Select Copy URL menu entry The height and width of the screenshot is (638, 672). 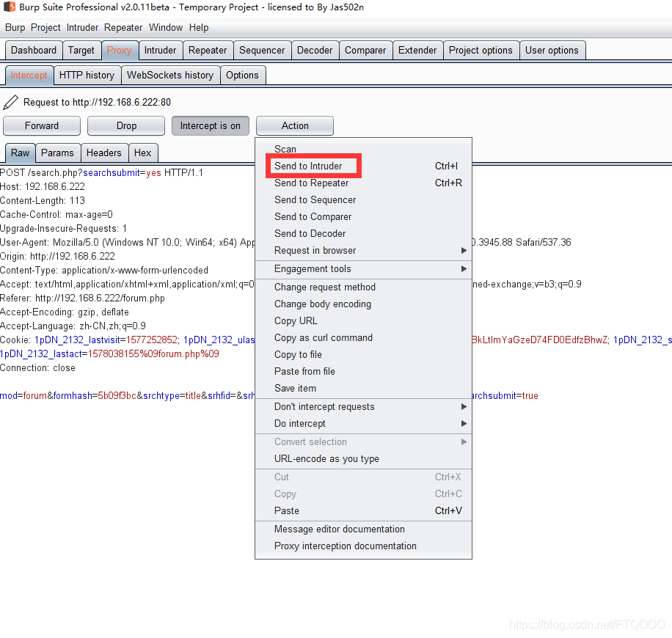[x=363, y=321]
